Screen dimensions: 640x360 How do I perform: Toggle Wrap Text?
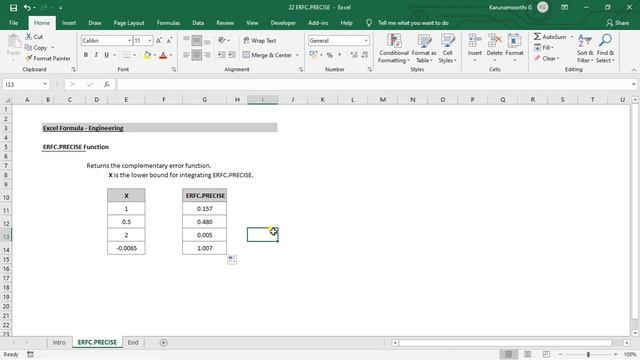tap(260, 40)
